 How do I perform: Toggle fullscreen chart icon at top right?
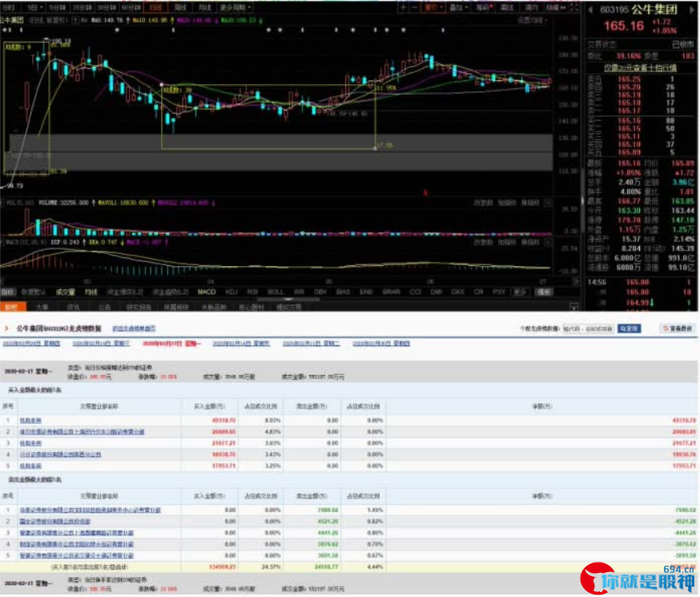pyautogui.click(x=575, y=7)
